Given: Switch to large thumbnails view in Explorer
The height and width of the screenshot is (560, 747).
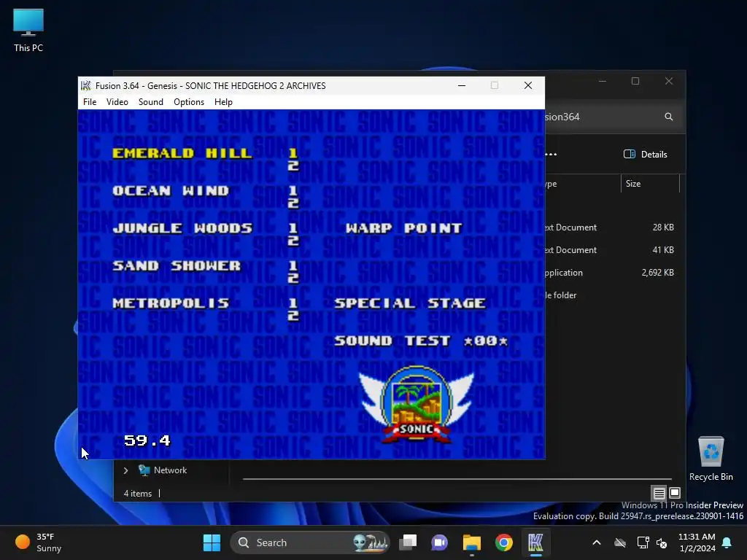Looking at the screenshot, I should (x=675, y=493).
